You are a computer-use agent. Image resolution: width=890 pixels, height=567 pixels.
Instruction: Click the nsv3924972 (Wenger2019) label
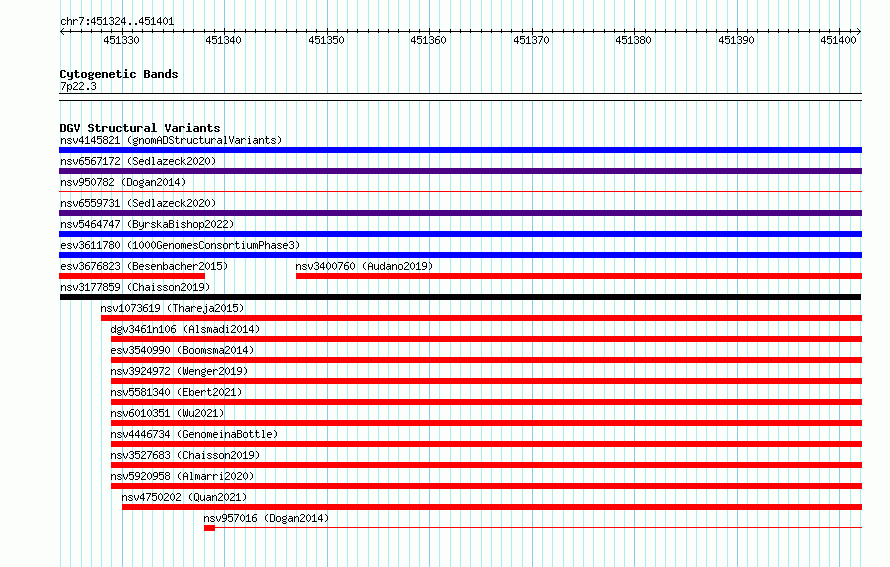[x=179, y=371]
